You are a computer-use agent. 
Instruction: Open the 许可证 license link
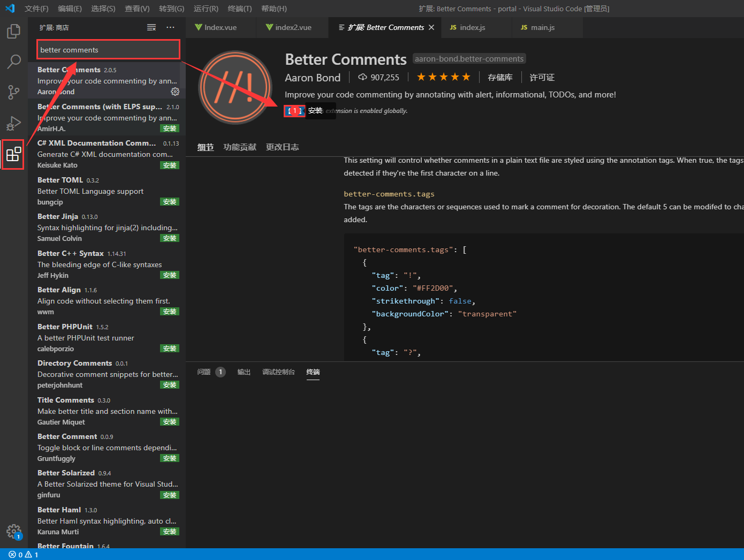[x=542, y=77]
